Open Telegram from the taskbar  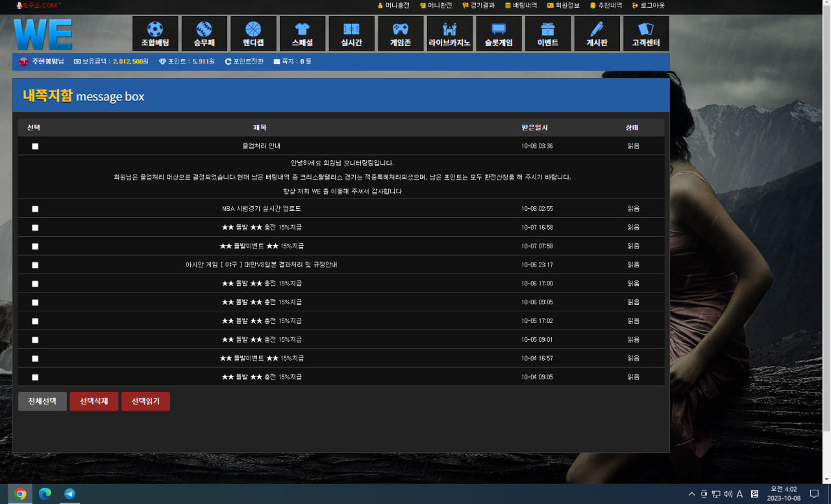[69, 494]
